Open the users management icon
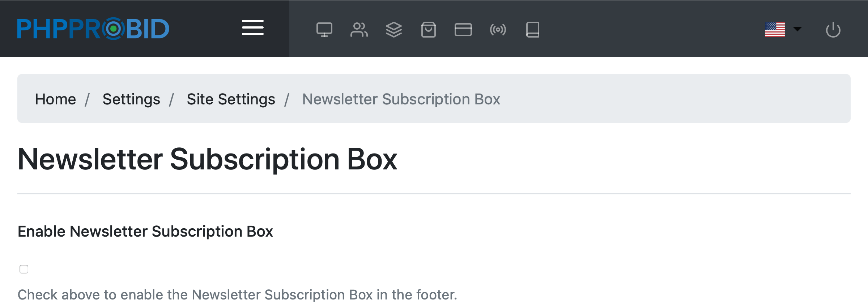The image size is (868, 302). coord(359,30)
